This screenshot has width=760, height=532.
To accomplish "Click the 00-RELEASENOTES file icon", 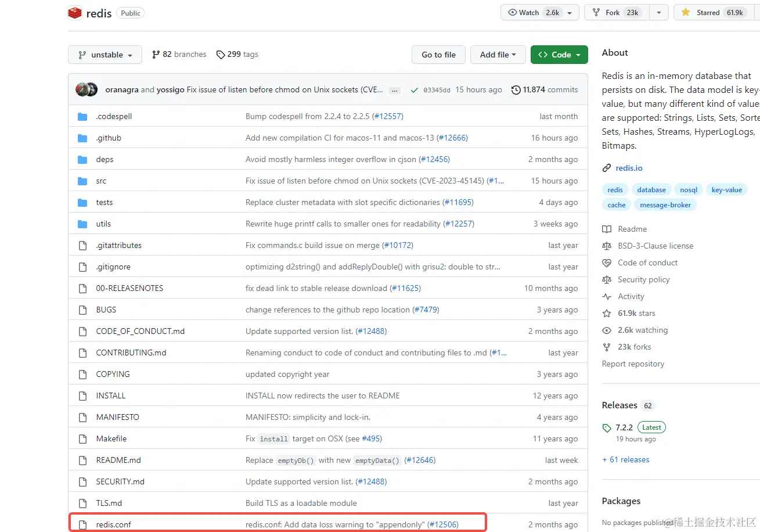I will (x=82, y=289).
